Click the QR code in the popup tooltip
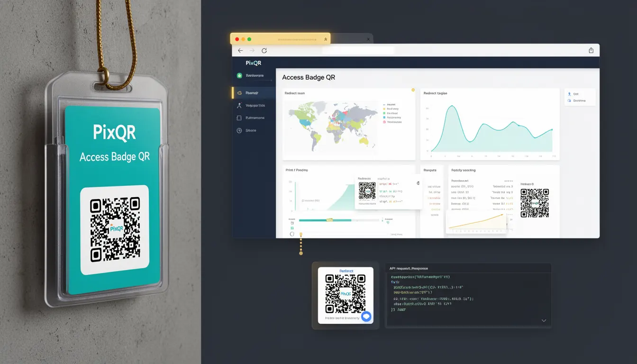Image resolution: width=637 pixels, height=364 pixels. pyautogui.click(x=367, y=191)
